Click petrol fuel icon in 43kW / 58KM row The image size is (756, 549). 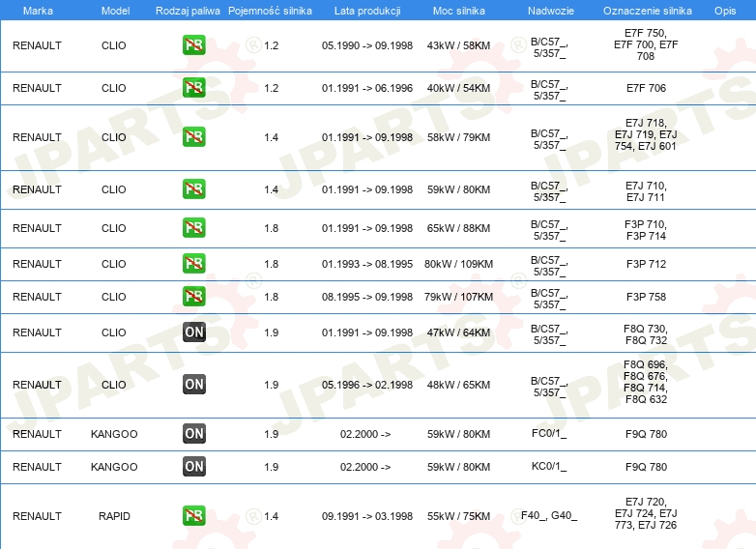point(193,45)
